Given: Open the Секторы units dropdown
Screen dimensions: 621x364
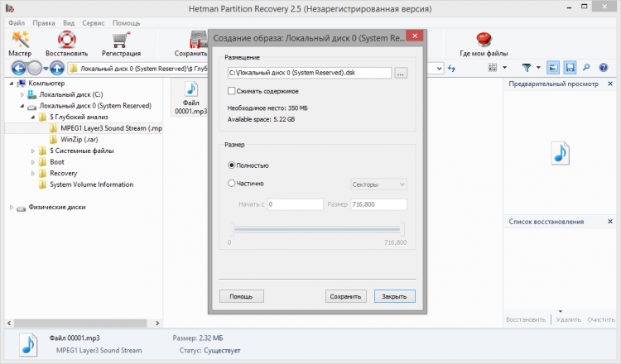Looking at the screenshot, I should tap(378, 184).
